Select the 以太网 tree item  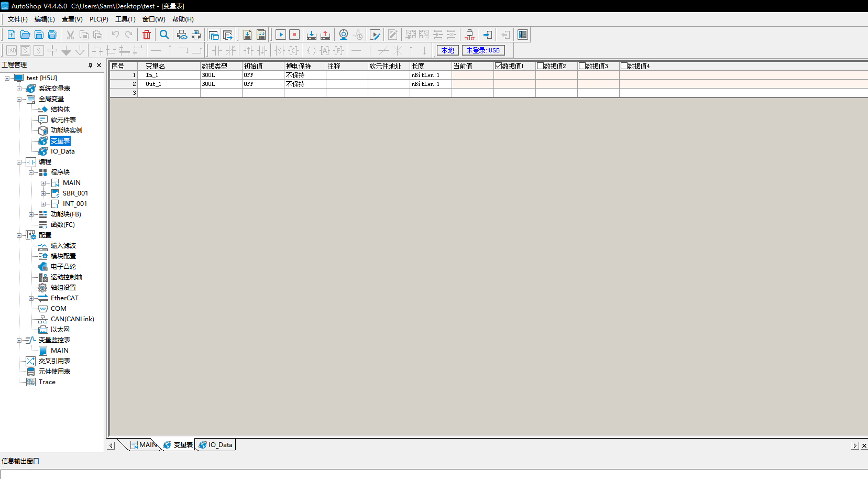[x=60, y=330]
